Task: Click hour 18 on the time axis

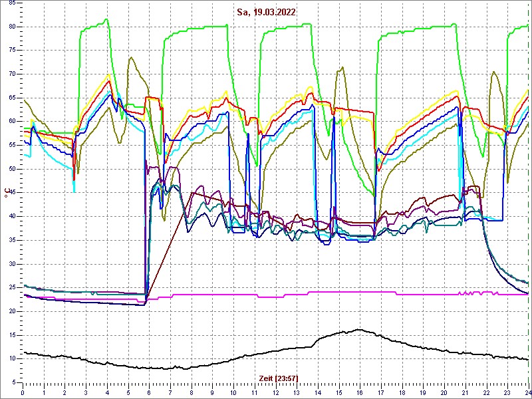Action: [x=402, y=392]
